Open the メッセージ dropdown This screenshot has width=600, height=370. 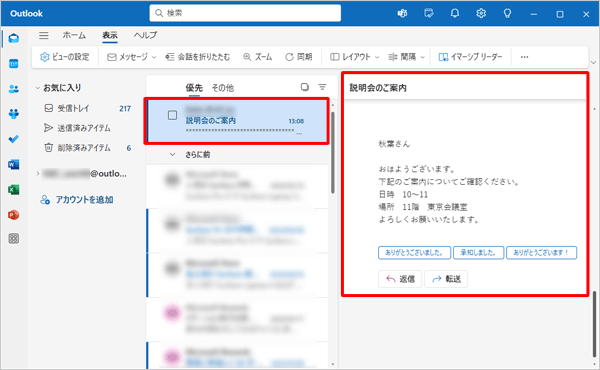point(132,57)
